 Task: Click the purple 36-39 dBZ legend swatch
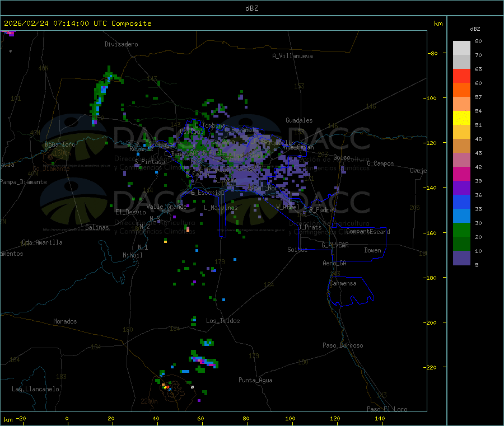[x=461, y=188]
